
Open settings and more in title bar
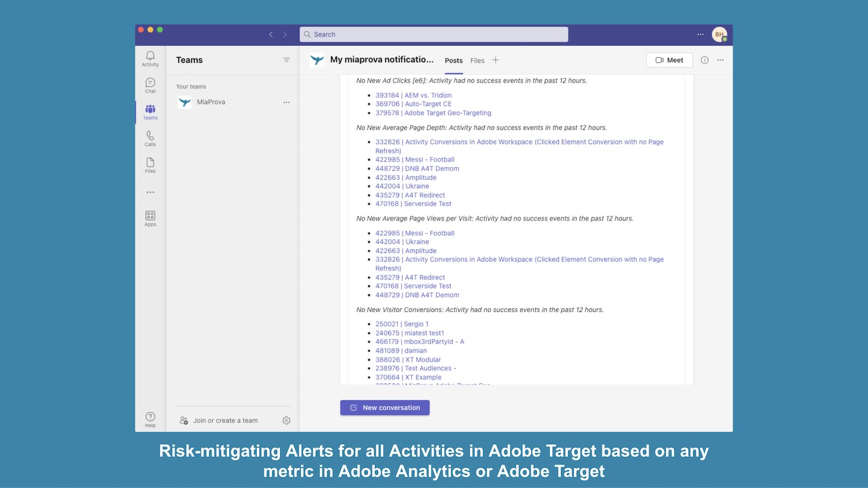[700, 34]
